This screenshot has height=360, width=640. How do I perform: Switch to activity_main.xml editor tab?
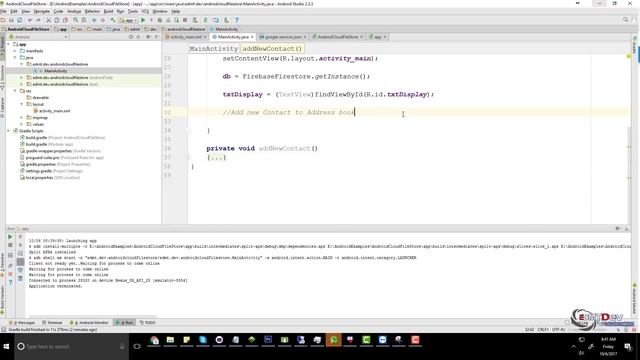(186, 37)
